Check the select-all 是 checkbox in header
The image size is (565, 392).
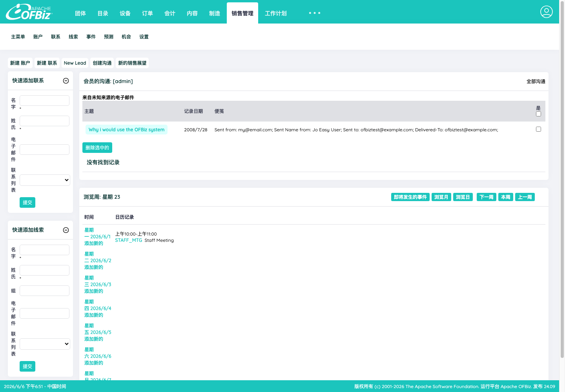pos(538,114)
